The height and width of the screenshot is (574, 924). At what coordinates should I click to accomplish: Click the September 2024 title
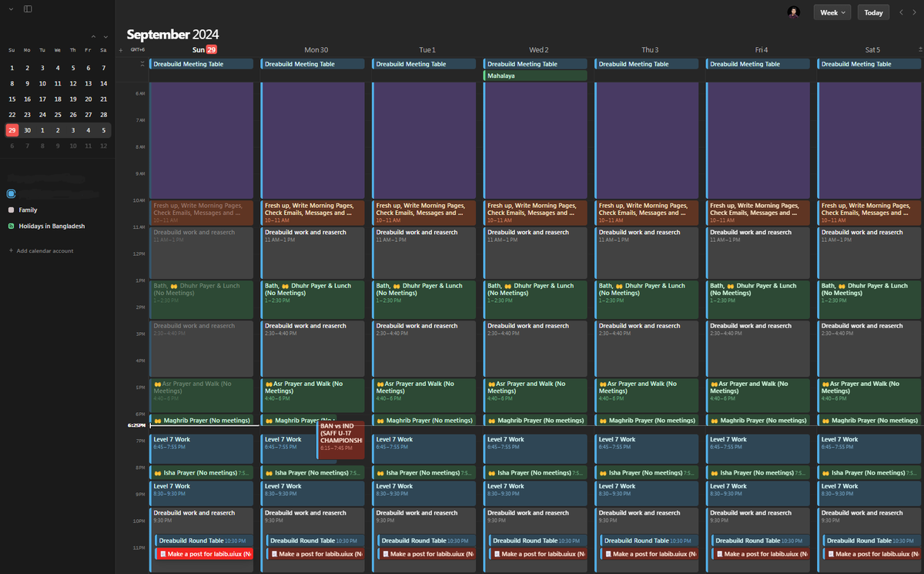172,34
